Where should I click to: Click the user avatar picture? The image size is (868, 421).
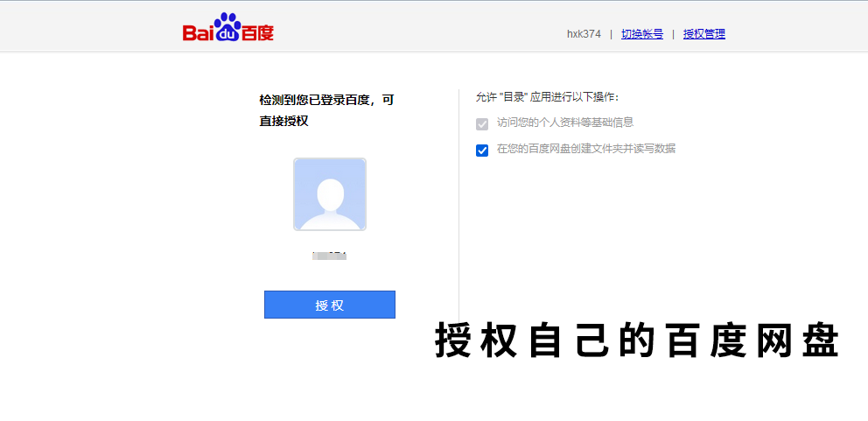[330, 194]
